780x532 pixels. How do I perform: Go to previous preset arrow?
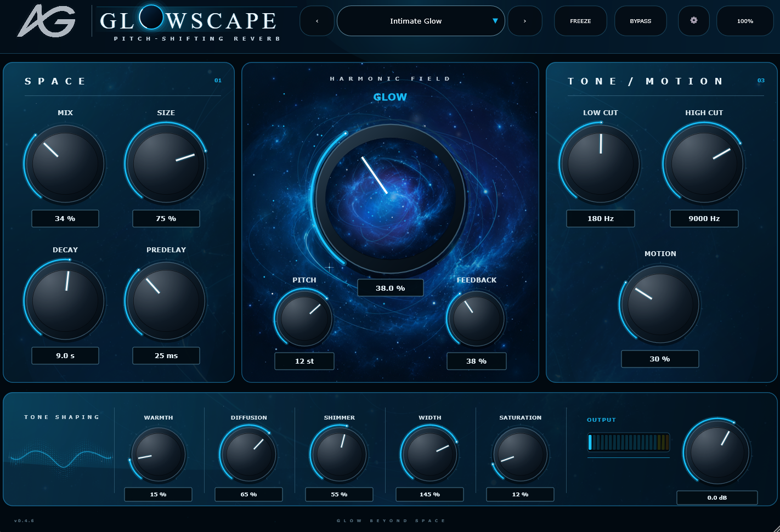pos(317,21)
